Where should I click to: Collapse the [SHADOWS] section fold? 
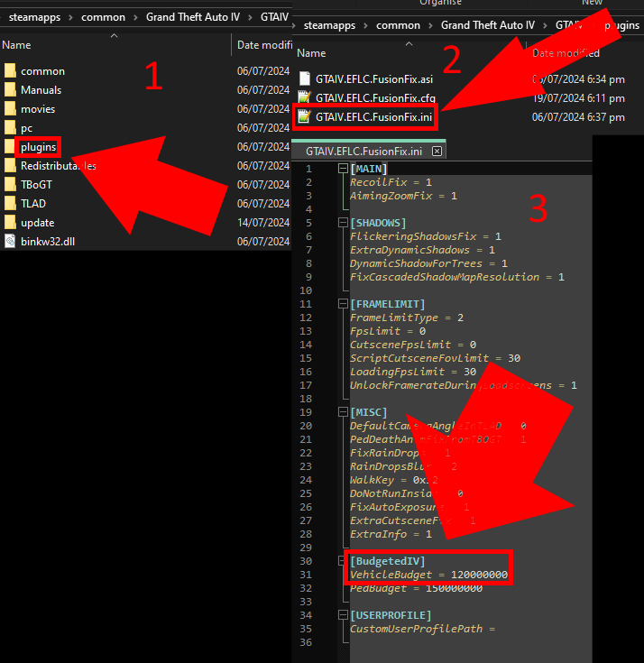coord(343,223)
